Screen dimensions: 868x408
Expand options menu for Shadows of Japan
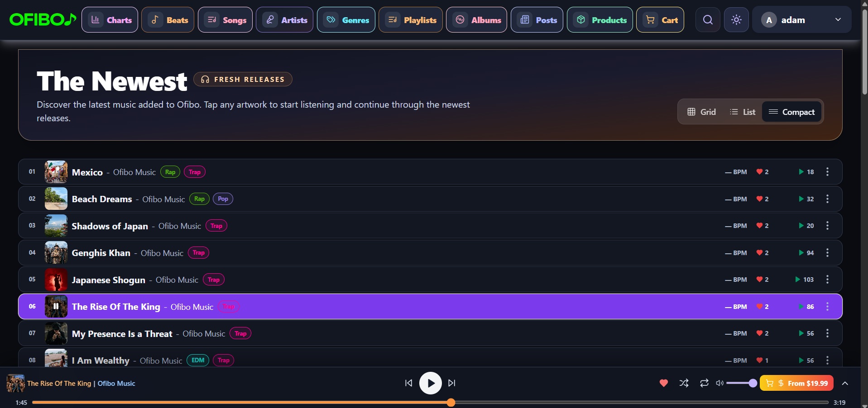point(827,226)
